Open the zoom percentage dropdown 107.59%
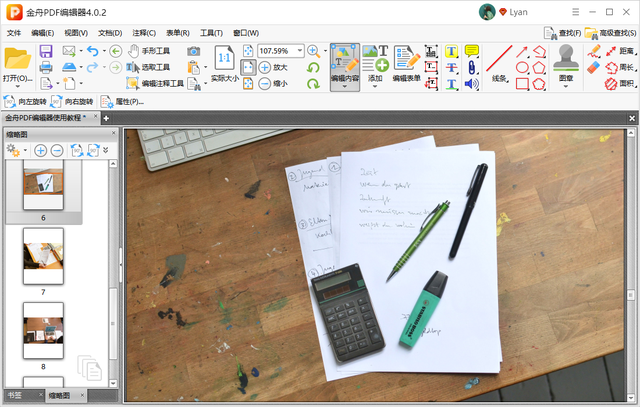 (300, 51)
